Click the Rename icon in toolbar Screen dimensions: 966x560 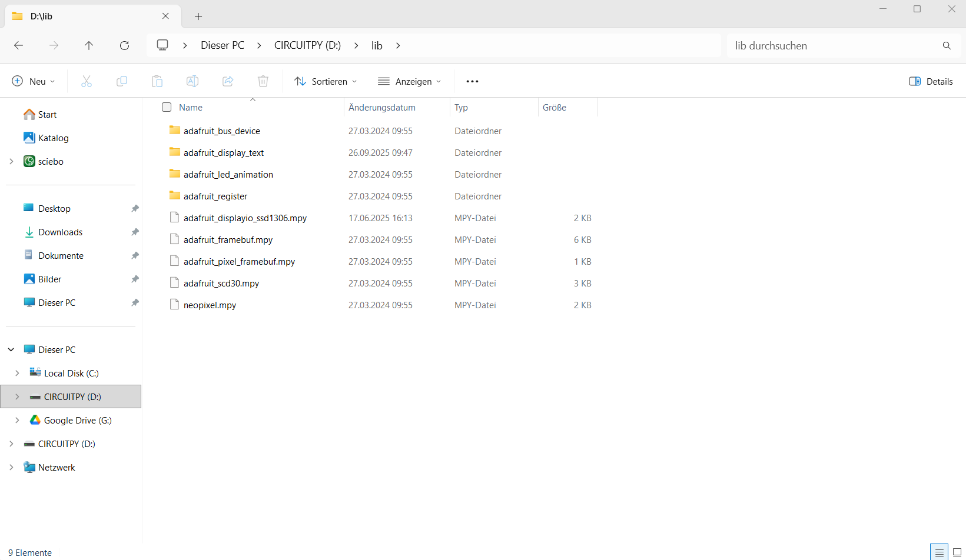[x=192, y=81]
